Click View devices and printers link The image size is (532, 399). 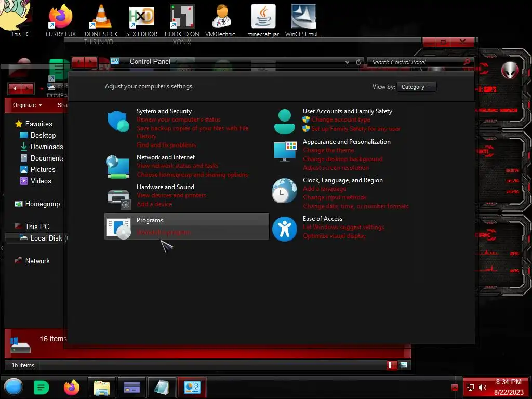tap(171, 195)
